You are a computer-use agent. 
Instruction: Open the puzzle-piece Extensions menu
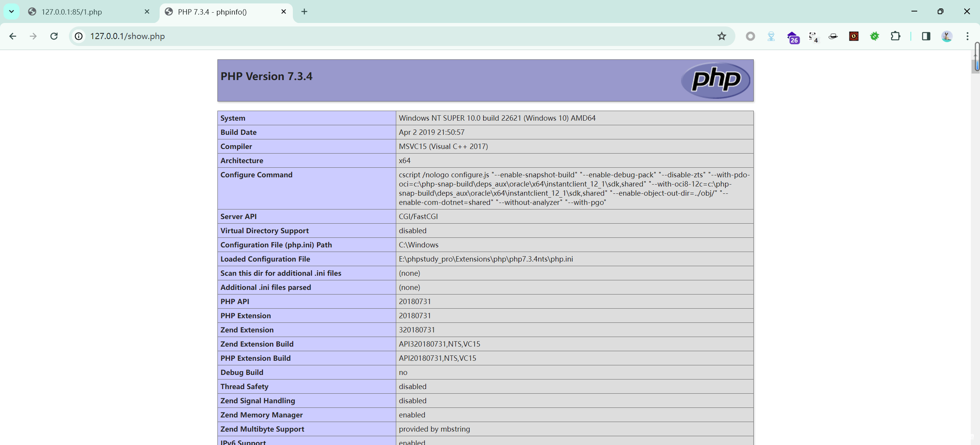coord(896,36)
